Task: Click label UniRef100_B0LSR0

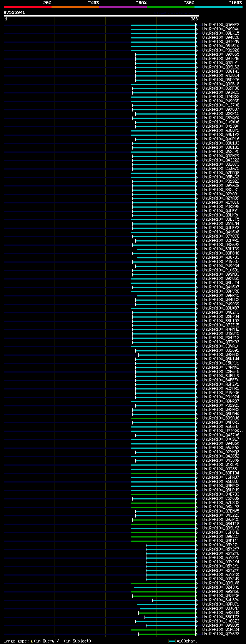Action: [x=221, y=600]
